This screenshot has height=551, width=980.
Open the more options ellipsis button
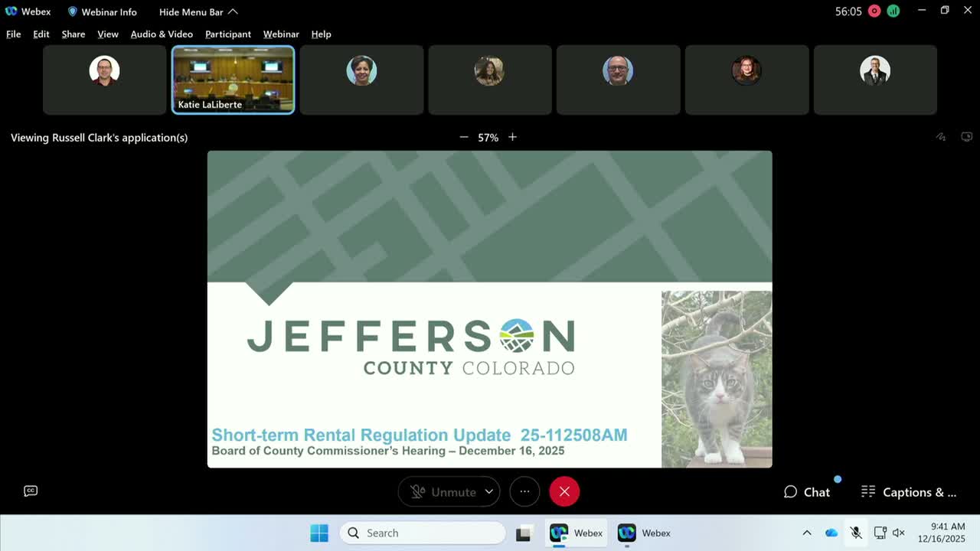[x=524, y=491]
